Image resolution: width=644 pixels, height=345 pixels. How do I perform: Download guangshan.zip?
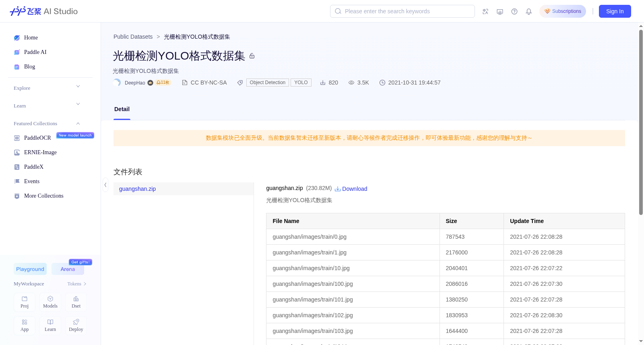tap(351, 189)
